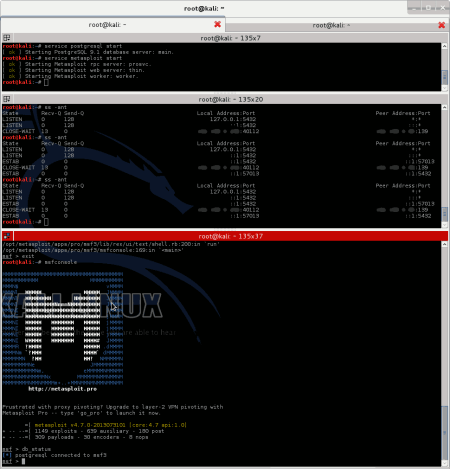Click the 'service postgresql start' command text

83,46
